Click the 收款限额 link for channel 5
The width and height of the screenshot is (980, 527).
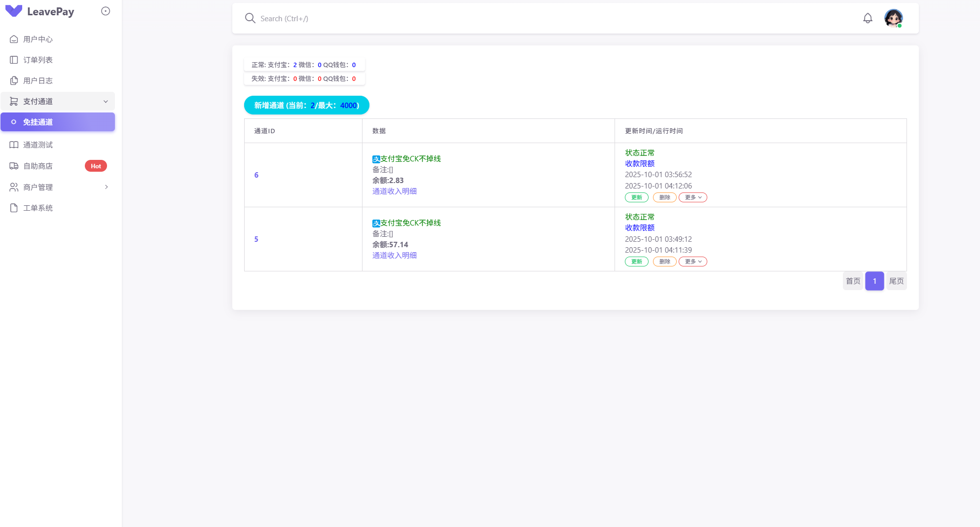pos(640,227)
